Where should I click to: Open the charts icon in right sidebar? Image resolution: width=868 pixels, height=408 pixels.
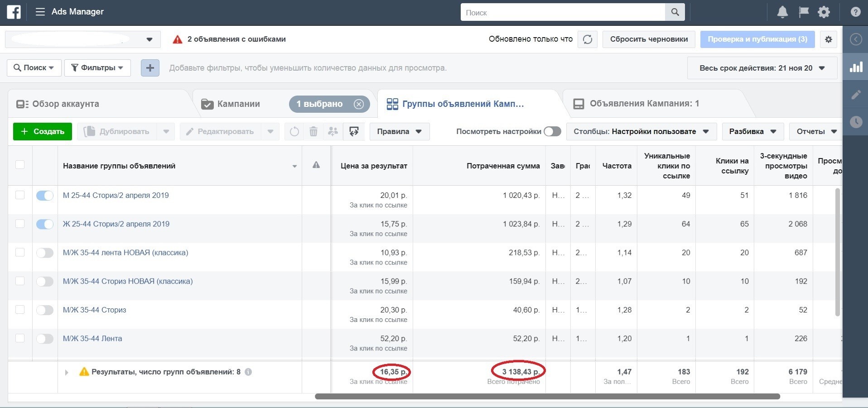(856, 67)
